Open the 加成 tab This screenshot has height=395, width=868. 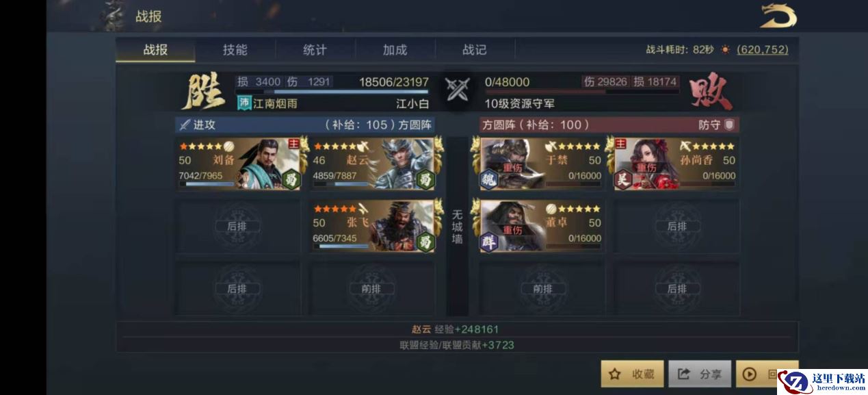point(395,50)
